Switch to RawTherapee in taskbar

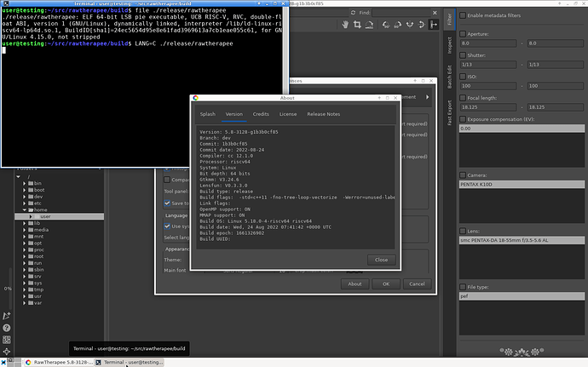tap(60, 362)
